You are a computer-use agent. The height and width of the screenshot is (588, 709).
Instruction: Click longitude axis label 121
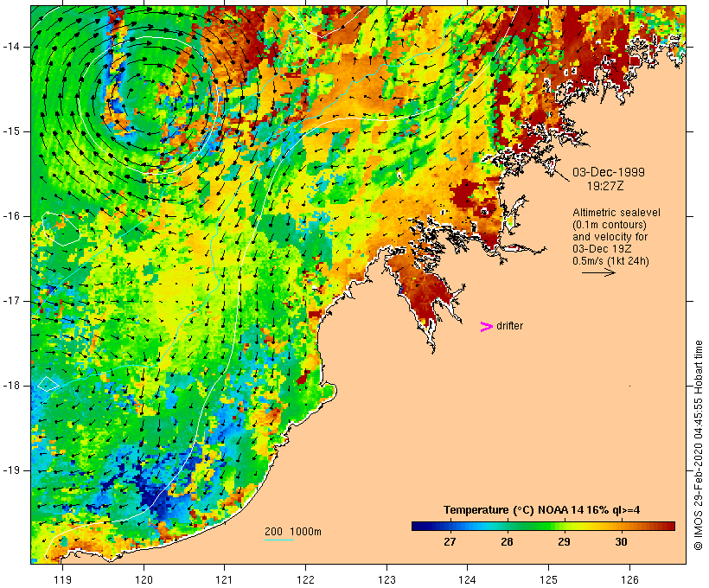pyautogui.click(x=224, y=579)
